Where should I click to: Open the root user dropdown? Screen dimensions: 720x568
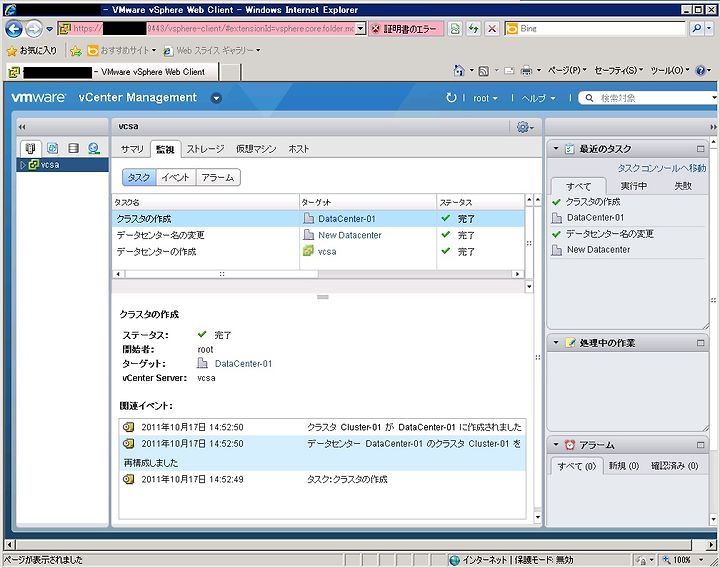click(485, 98)
